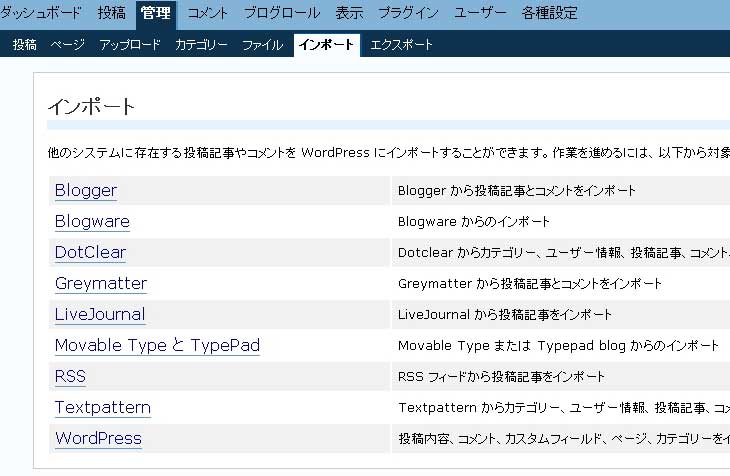730x476 pixels.
Task: Select the 投稿 submenu tab
Action: (25, 45)
